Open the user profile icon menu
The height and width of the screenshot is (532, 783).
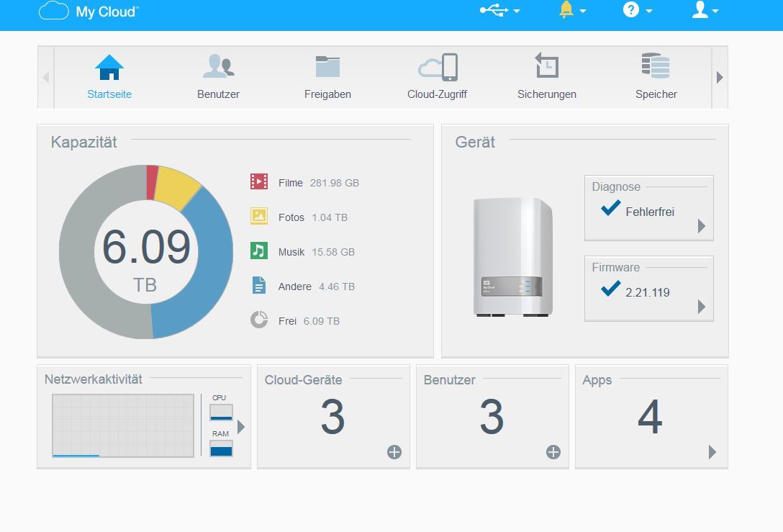pos(700,9)
